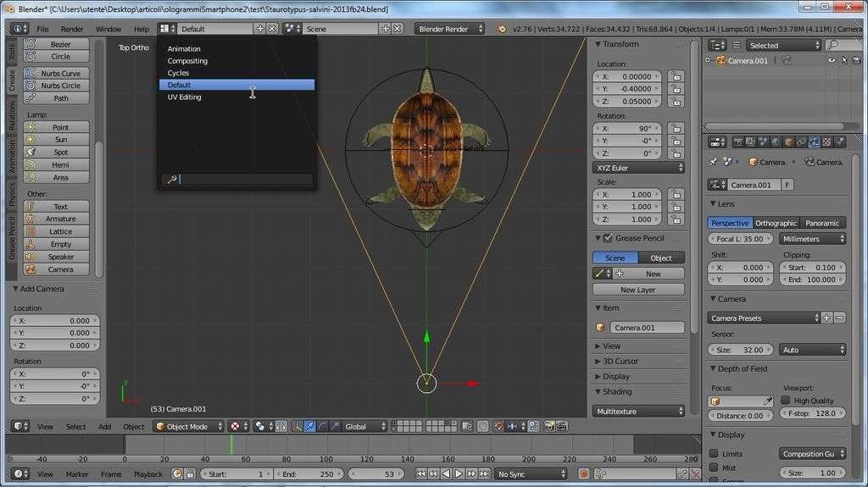
Task: Open the Object Constraints properties tab (chain icon)
Action: (x=801, y=142)
